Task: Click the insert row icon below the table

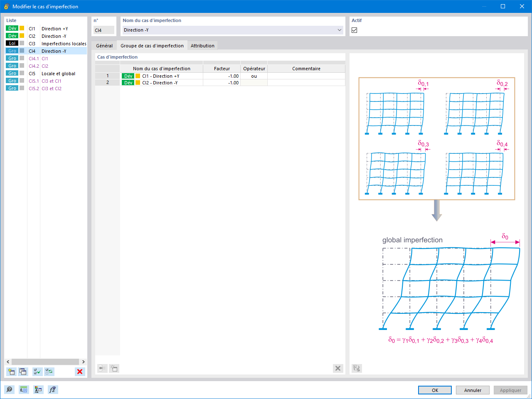Action: (x=102, y=368)
